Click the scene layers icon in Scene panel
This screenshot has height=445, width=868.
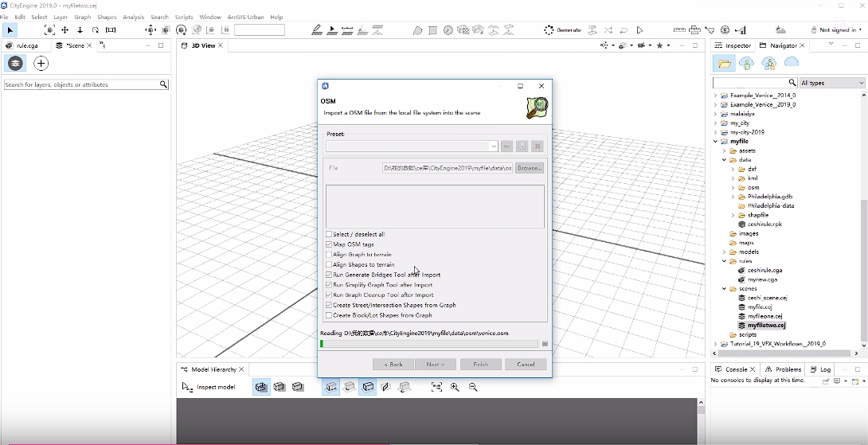(15, 64)
